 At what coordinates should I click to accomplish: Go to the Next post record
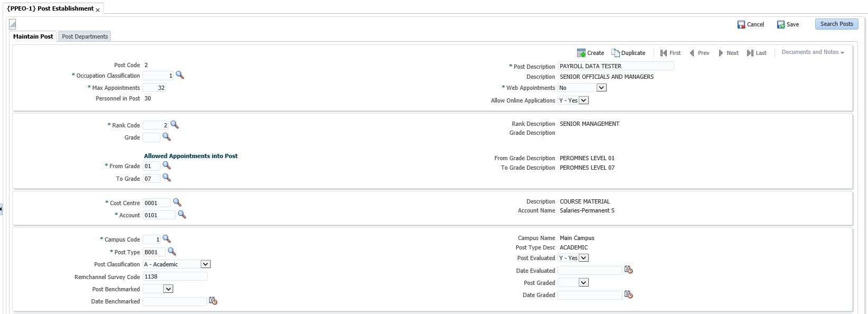[728, 53]
